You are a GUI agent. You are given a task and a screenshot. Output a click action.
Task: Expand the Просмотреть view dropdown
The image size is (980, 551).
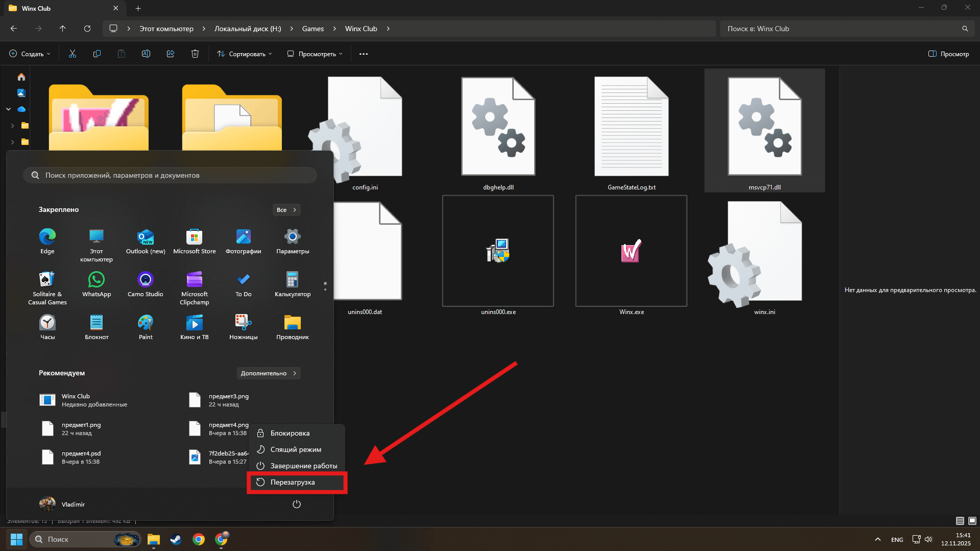point(315,54)
